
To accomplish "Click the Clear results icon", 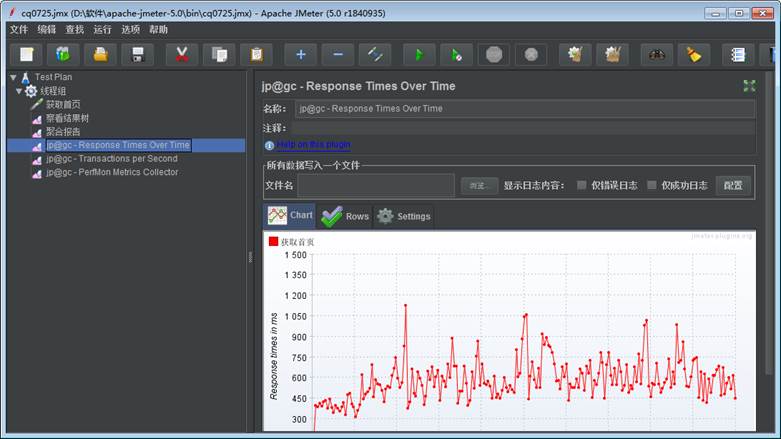I will click(575, 54).
